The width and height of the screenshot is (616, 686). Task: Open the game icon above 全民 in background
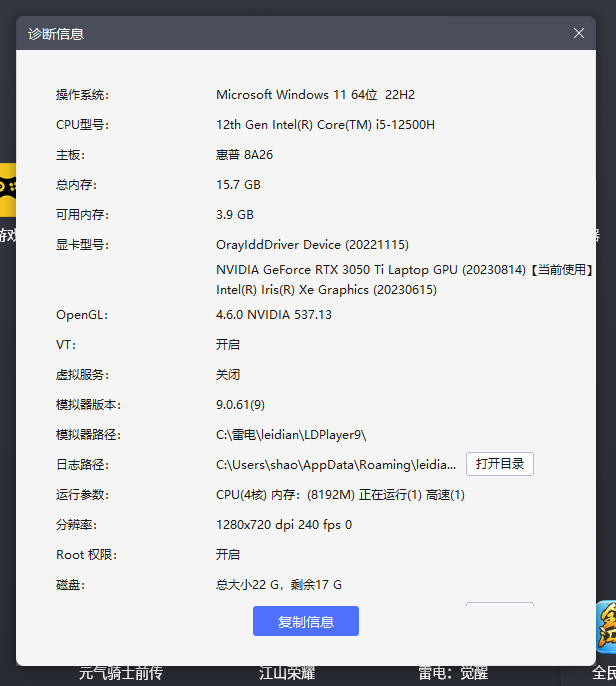[x=606, y=627]
